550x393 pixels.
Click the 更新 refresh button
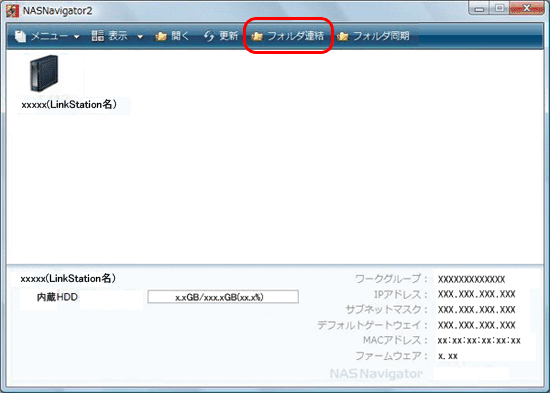click(x=221, y=36)
